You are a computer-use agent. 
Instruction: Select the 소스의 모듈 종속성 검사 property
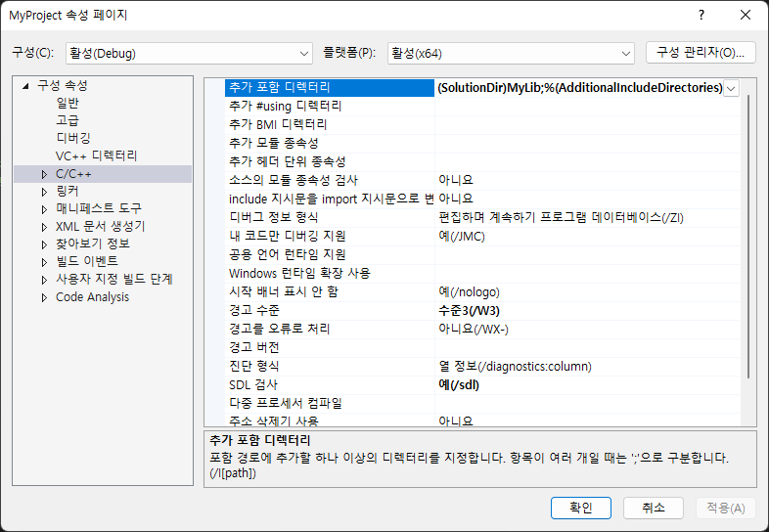coord(330,181)
